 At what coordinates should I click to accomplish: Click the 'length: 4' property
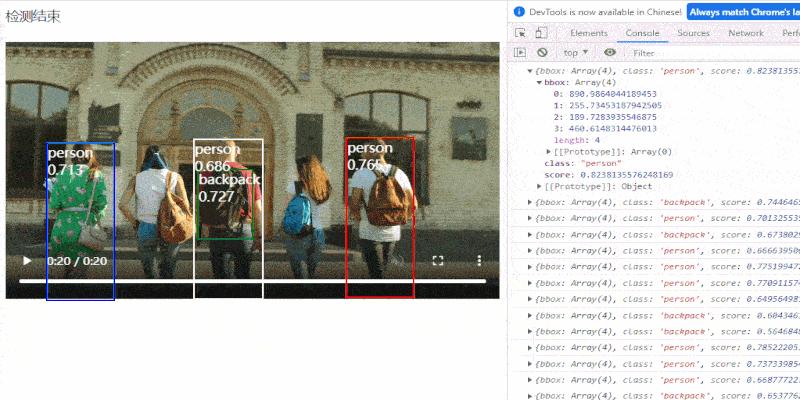click(577, 140)
